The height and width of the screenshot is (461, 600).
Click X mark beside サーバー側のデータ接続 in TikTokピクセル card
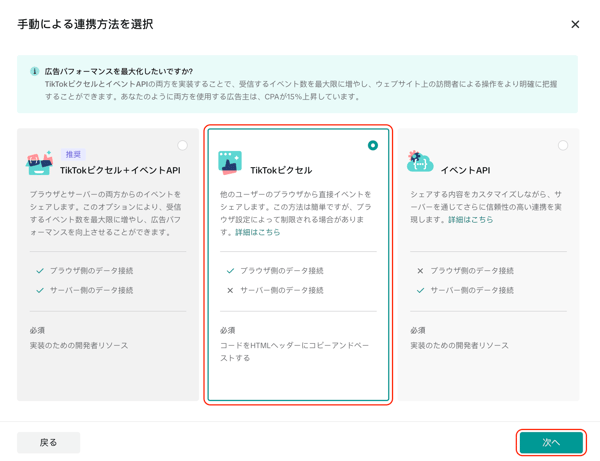[230, 291]
